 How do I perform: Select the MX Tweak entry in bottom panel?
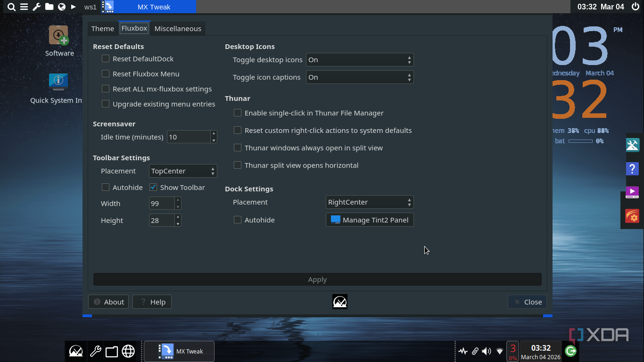coord(179,351)
